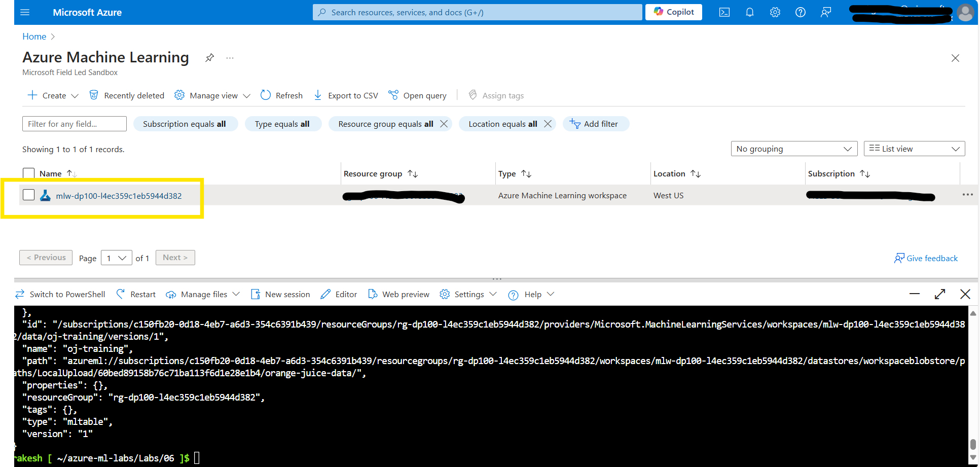Click the West US location cell
Image resolution: width=980 pixels, height=467 pixels.
[668, 195]
